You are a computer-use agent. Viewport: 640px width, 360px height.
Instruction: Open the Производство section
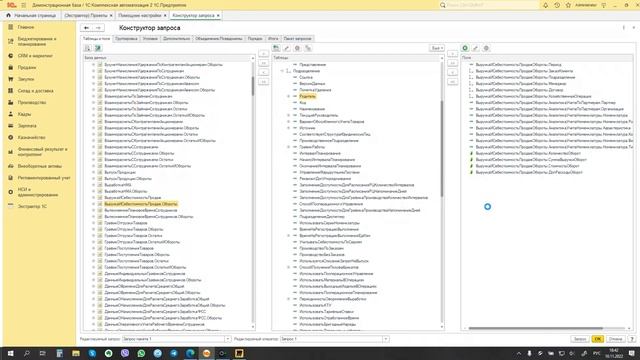[x=32, y=102]
